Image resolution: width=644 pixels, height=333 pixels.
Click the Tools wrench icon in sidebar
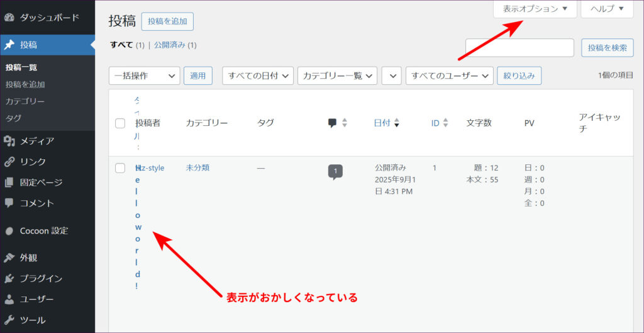tap(9, 320)
